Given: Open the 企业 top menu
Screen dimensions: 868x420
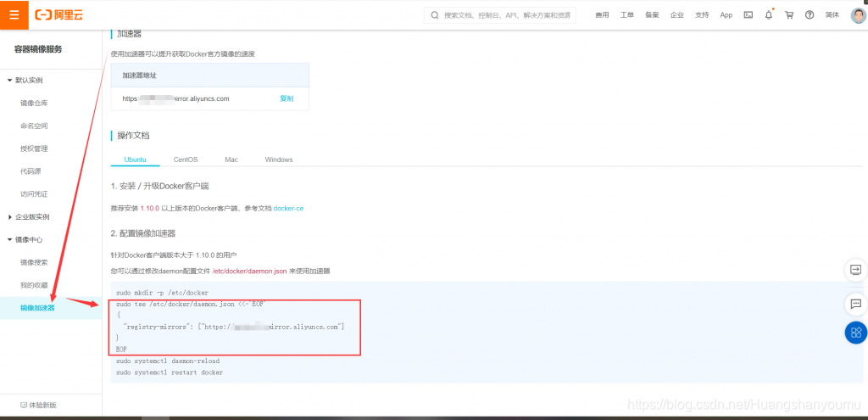Looking at the screenshot, I should point(676,15).
